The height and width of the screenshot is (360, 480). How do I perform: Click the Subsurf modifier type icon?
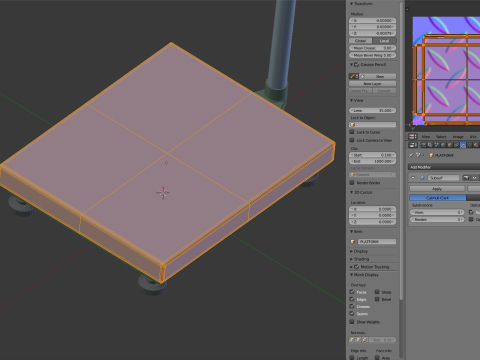coord(422,178)
